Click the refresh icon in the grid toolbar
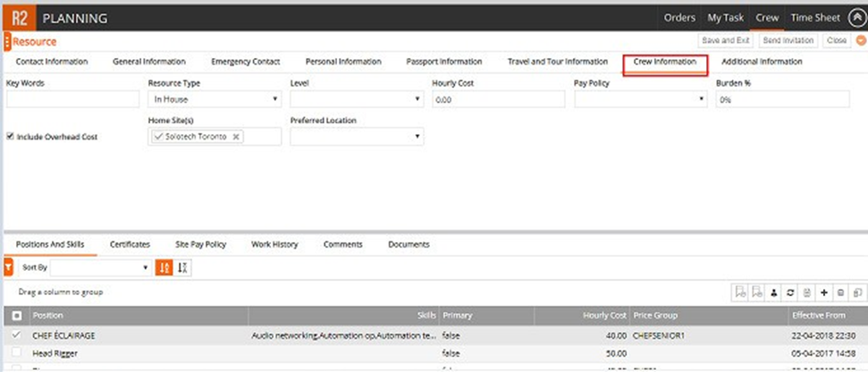This screenshot has height=372, width=868. [x=790, y=292]
